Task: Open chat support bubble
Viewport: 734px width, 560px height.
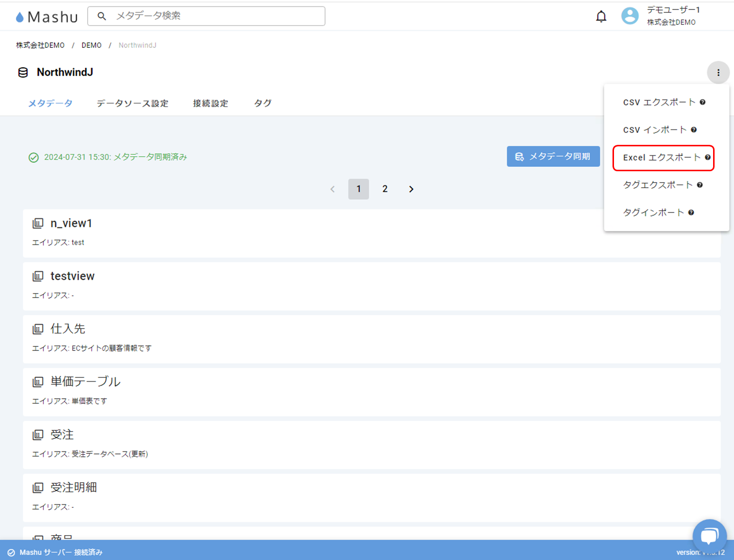Action: click(x=709, y=536)
